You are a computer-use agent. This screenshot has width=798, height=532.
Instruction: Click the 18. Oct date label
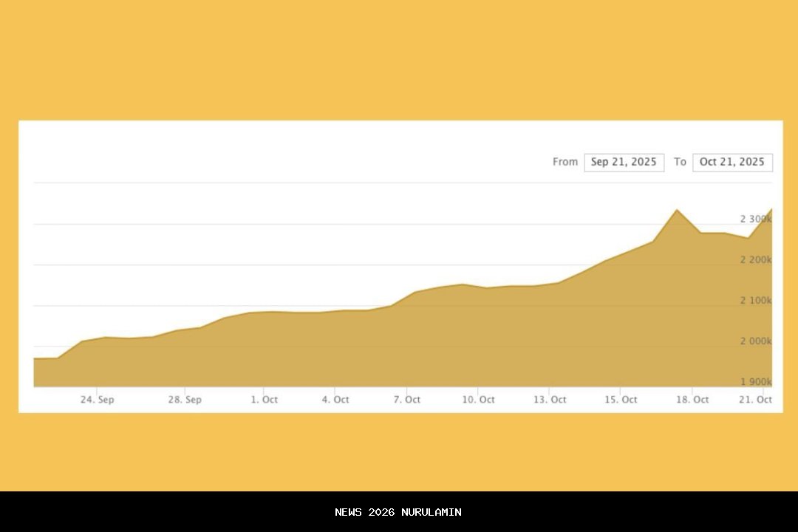[692, 400]
